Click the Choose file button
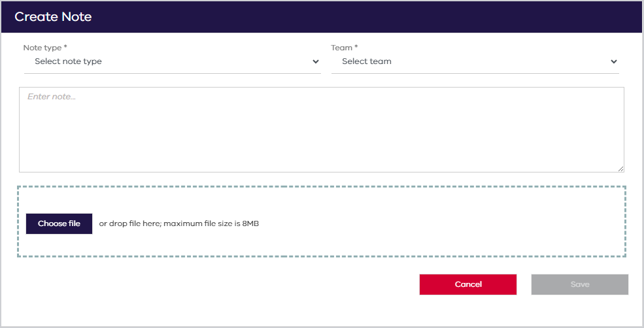Image resolution: width=644 pixels, height=328 pixels. click(x=59, y=223)
